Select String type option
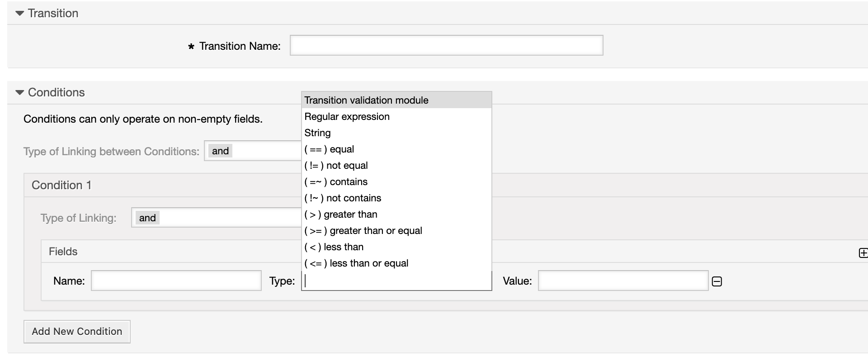This screenshot has width=868, height=362. [x=317, y=133]
